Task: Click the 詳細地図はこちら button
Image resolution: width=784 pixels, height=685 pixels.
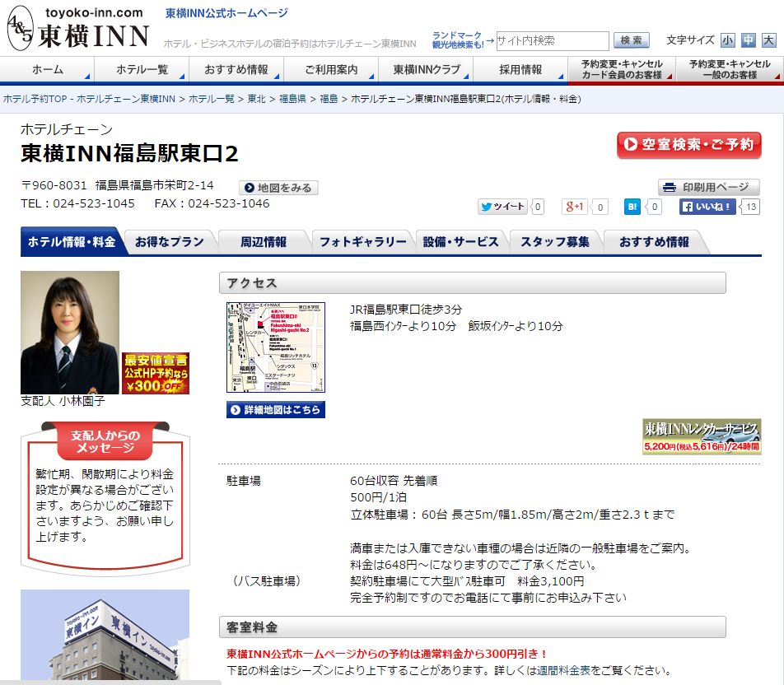Action: (x=276, y=409)
